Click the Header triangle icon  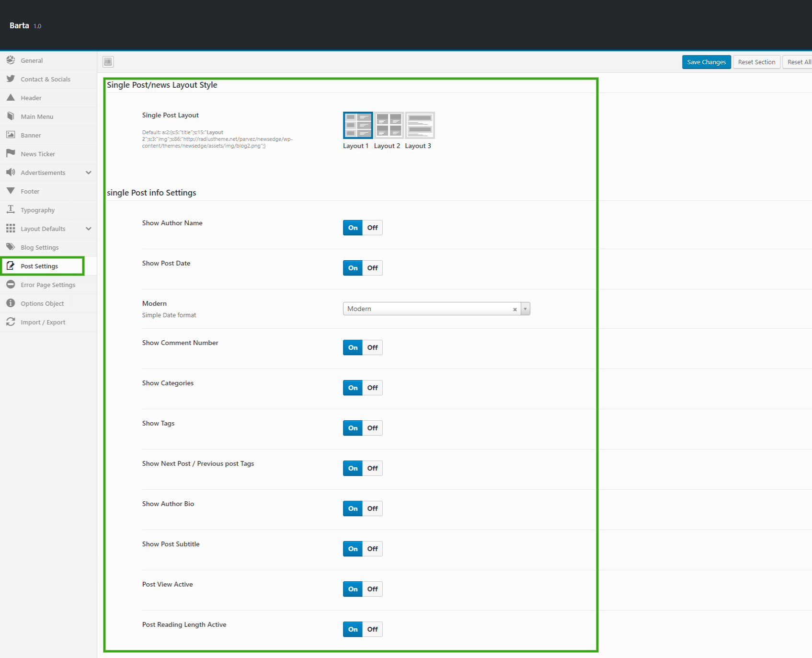(11, 98)
